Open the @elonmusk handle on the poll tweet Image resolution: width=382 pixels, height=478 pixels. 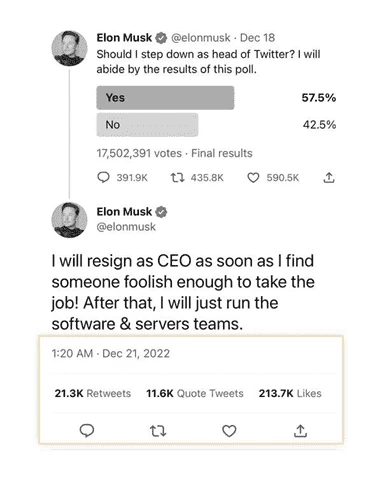tap(201, 38)
